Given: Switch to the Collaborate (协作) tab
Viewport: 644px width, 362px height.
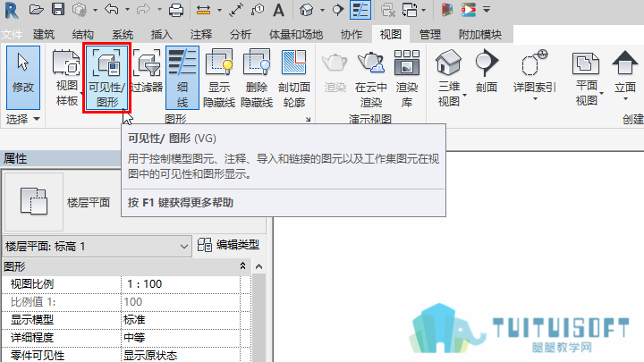Looking at the screenshot, I should [352, 35].
